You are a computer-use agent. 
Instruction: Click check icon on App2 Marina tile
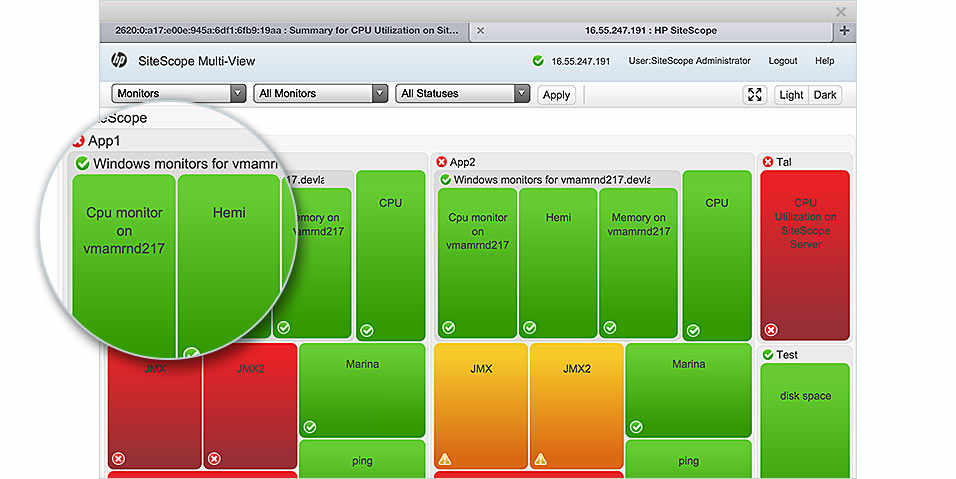636,427
